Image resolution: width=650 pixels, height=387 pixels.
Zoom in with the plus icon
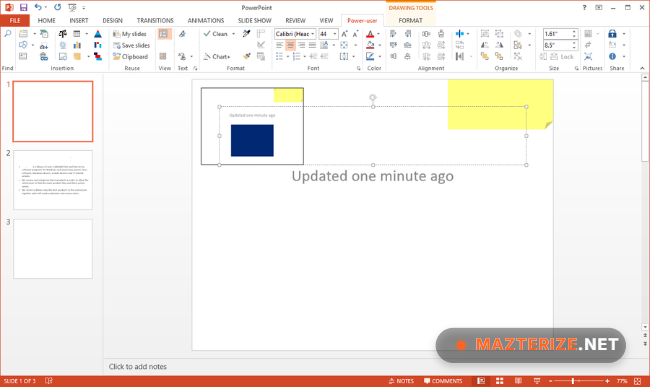coord(607,381)
